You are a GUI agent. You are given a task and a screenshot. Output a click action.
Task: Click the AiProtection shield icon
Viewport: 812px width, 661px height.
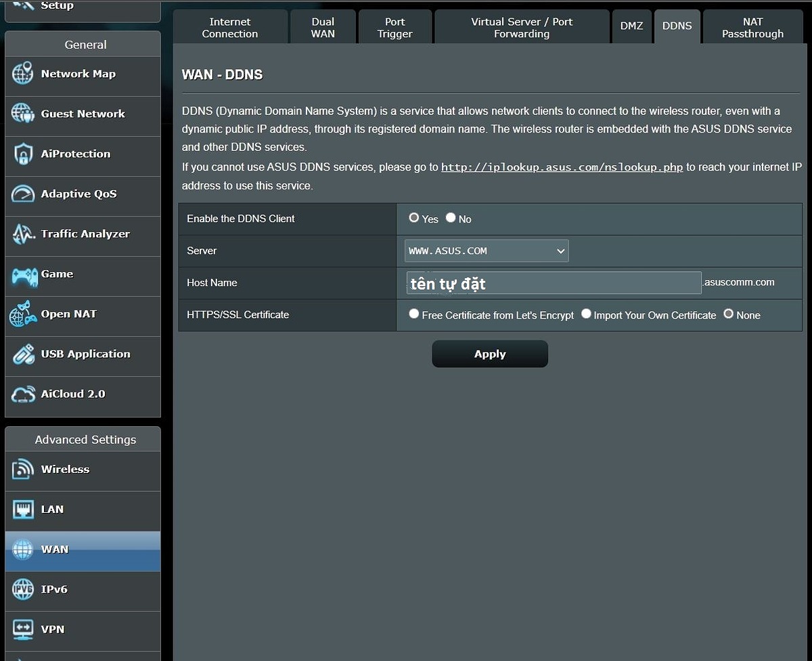[x=22, y=154]
